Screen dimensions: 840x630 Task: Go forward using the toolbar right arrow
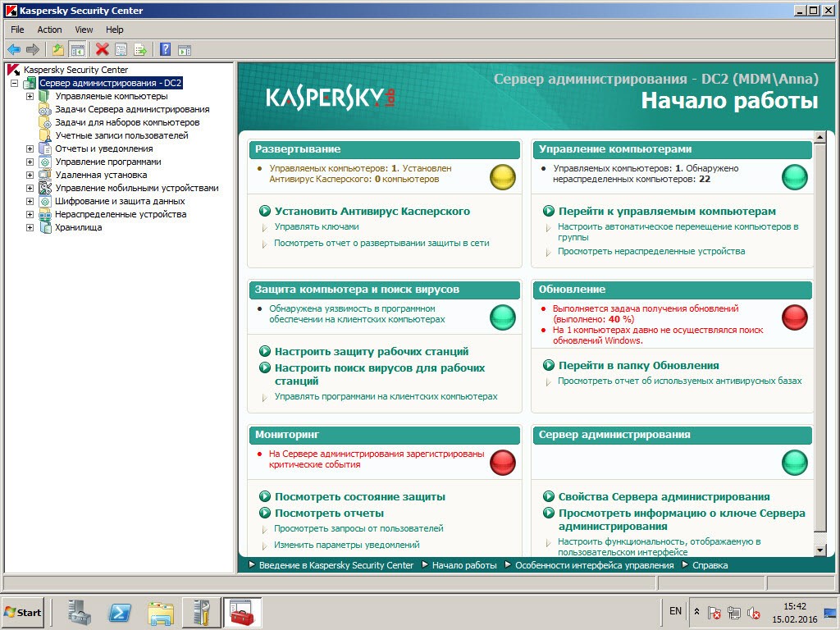[33, 50]
